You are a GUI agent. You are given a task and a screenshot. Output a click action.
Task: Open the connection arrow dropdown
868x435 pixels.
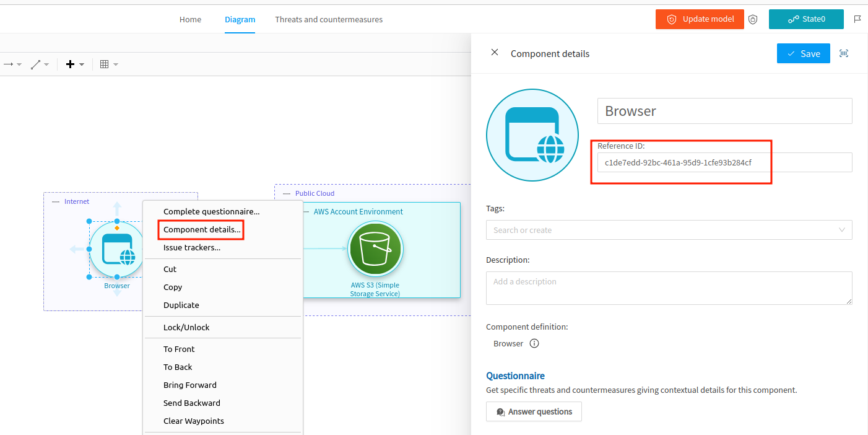19,64
